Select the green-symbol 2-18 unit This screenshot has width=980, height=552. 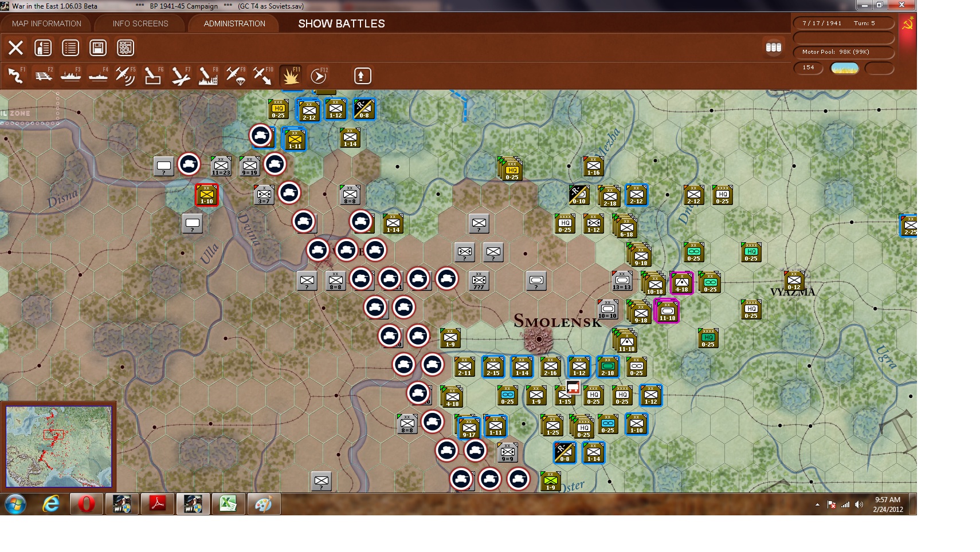(608, 366)
